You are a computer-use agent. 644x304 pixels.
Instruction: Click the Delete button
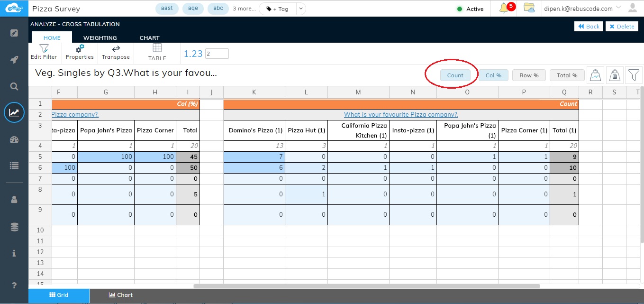[x=622, y=27]
